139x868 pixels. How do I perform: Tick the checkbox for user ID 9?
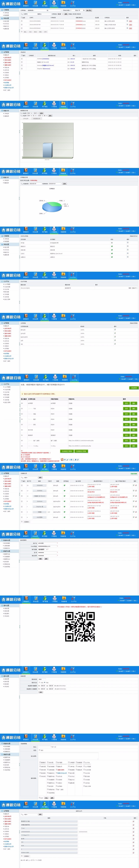(22, 501)
